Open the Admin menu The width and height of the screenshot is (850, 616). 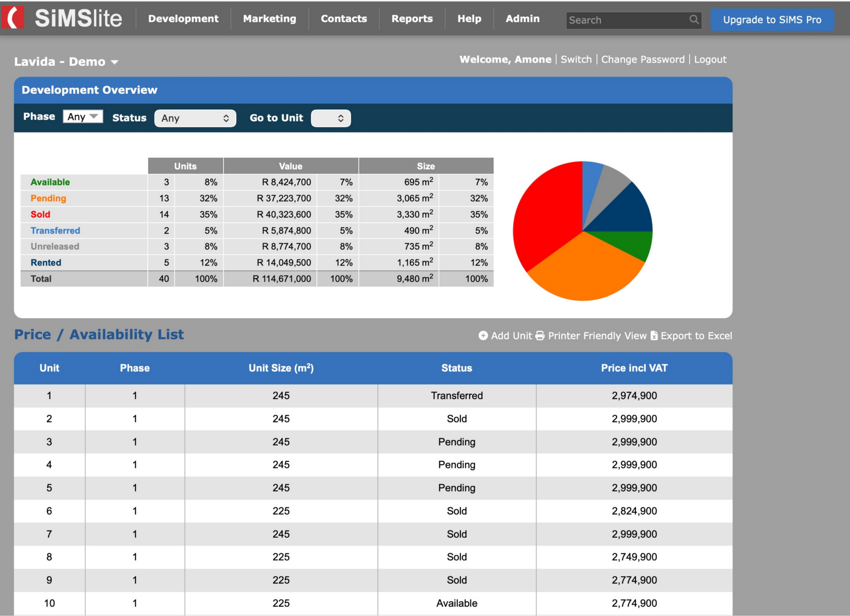(522, 18)
